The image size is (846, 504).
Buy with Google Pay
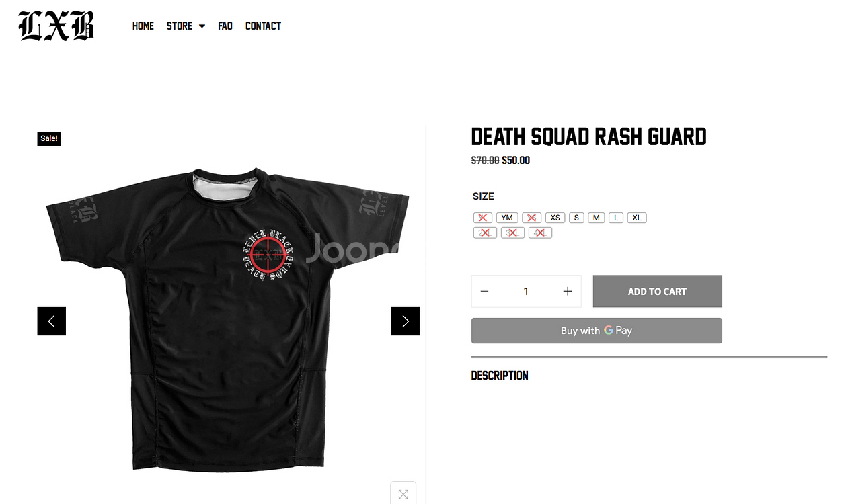coord(597,331)
